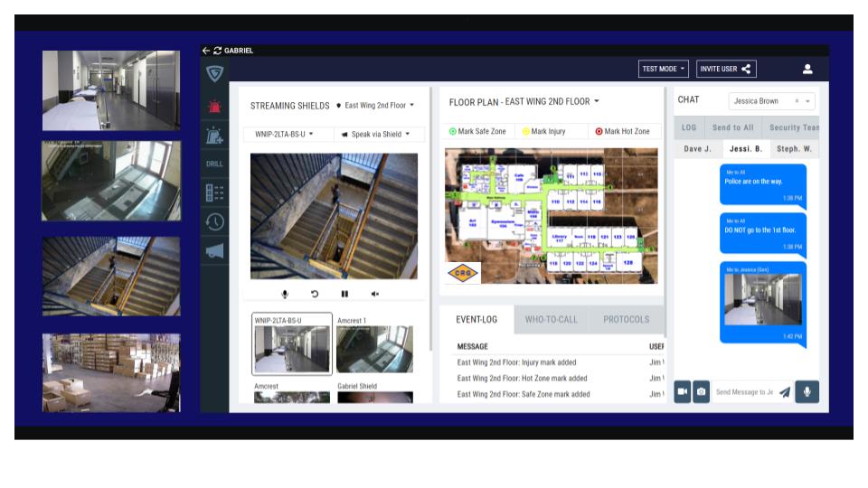
Task: Click the red alarm siren sidebar icon
Action: pos(214,107)
